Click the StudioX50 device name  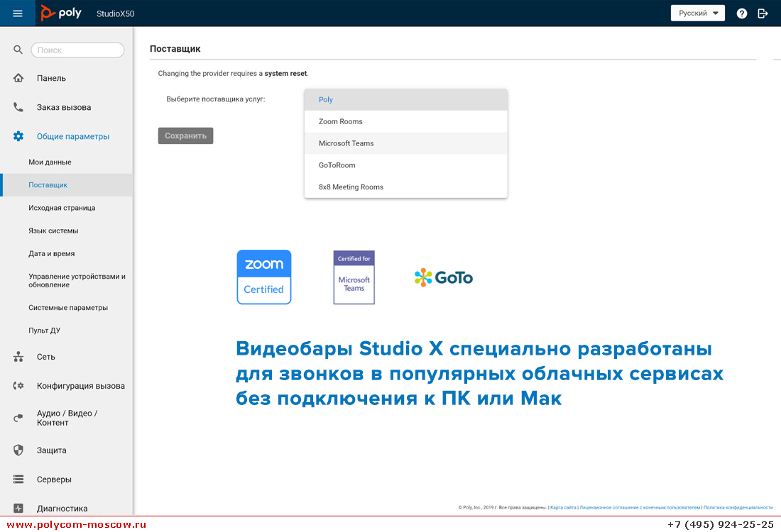pos(116,14)
